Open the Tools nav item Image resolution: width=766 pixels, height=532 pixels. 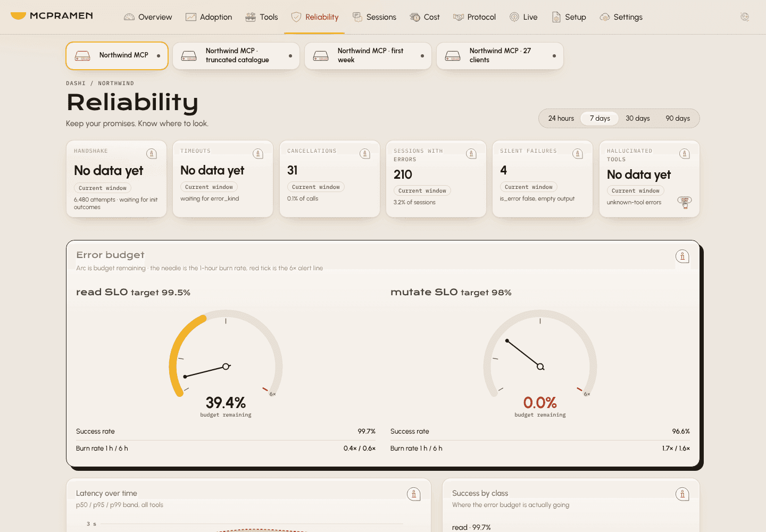tap(262, 17)
